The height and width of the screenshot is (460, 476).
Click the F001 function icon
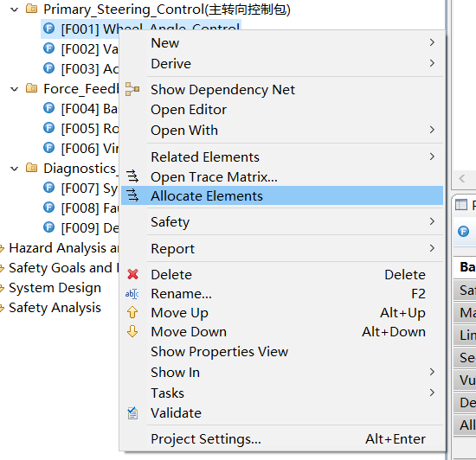coord(48,29)
